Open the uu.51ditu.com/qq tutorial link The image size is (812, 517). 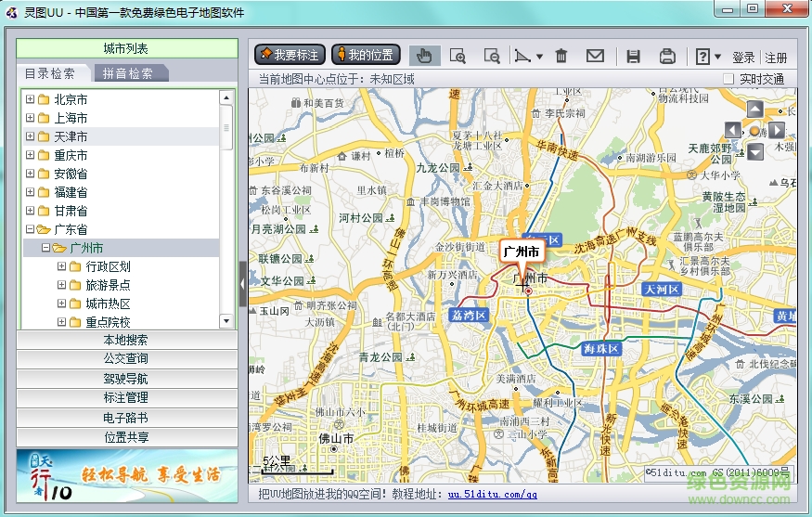coord(492,495)
